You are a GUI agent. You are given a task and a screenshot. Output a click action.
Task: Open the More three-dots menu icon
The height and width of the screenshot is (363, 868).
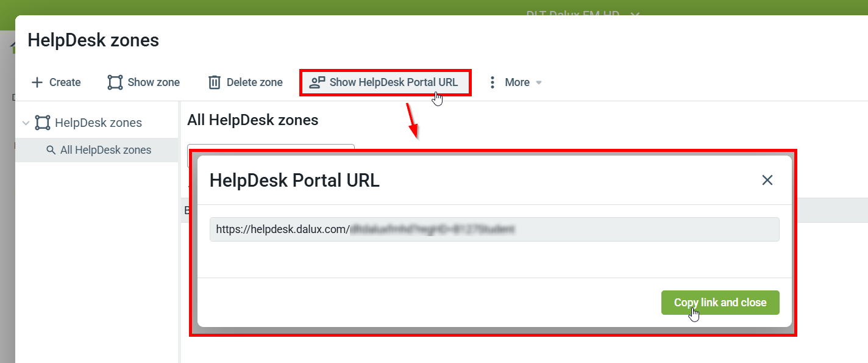point(493,82)
